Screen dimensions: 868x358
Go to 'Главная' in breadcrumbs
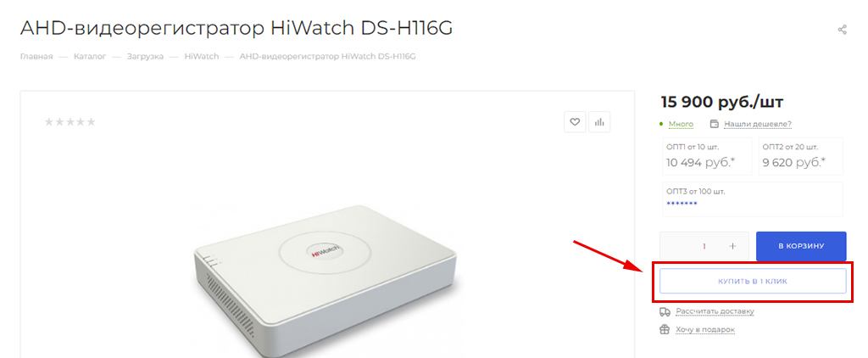click(x=36, y=57)
